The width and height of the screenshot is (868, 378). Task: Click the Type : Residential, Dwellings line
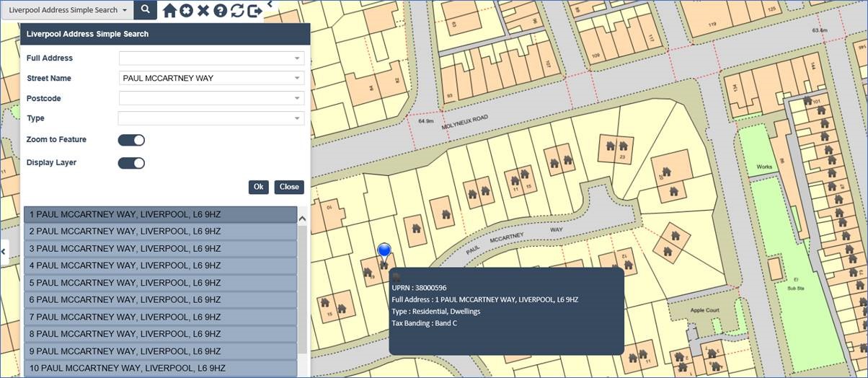[435, 311]
